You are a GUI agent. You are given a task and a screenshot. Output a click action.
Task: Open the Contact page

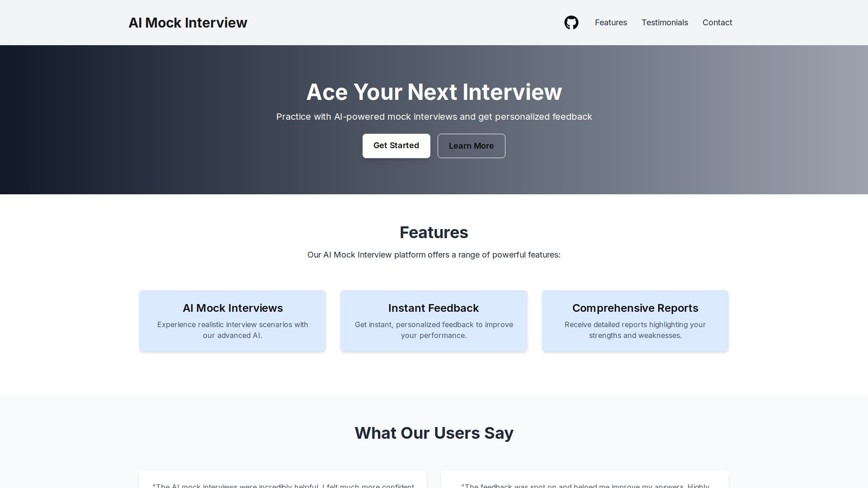click(x=717, y=22)
